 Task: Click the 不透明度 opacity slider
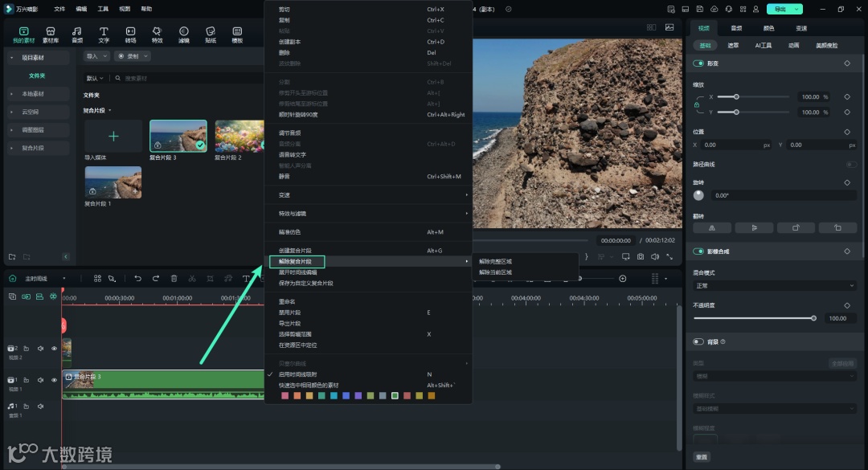coord(753,318)
